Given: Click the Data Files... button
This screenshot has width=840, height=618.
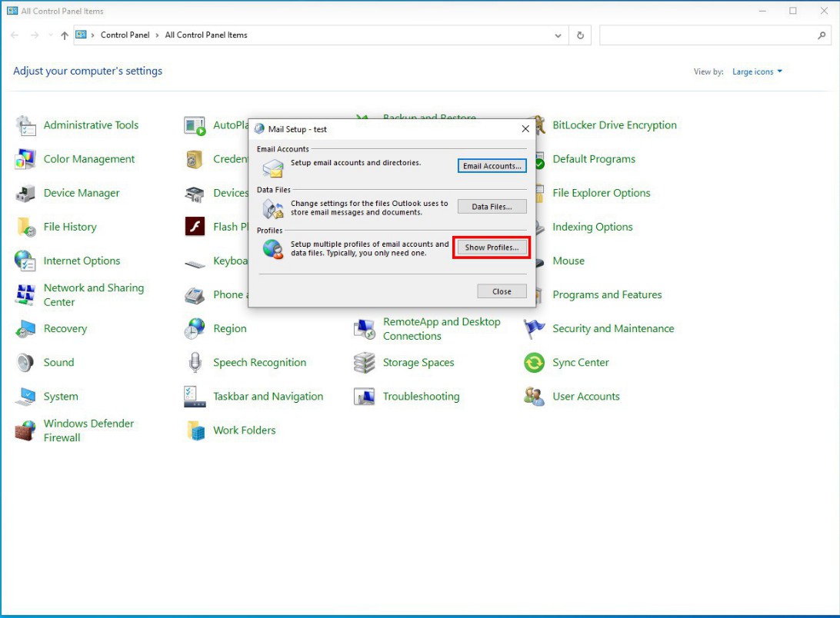Looking at the screenshot, I should pos(492,207).
